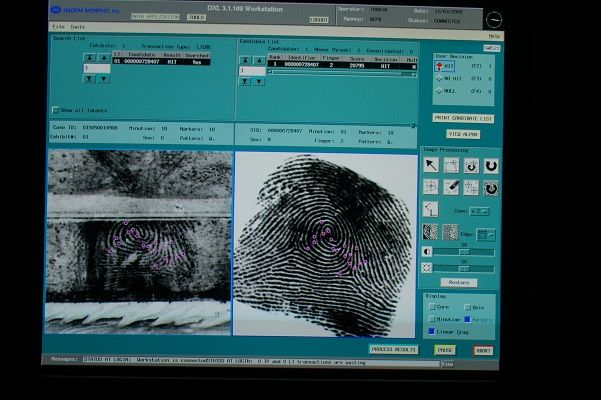
Task: Open the Edge filter dropdown
Action: pos(486,234)
